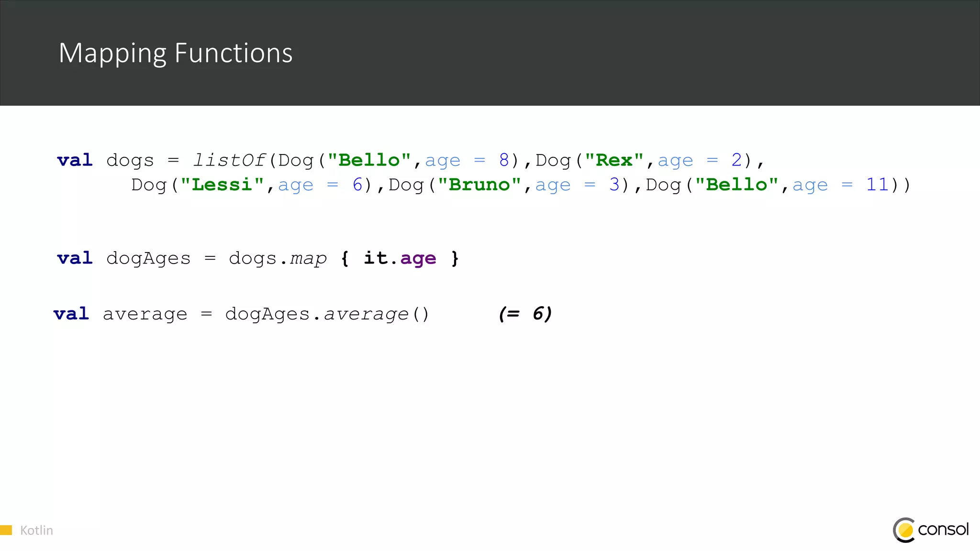This screenshot has width=980, height=551.
Task: Click the yellow square next to Kotlin
Action: (6, 530)
